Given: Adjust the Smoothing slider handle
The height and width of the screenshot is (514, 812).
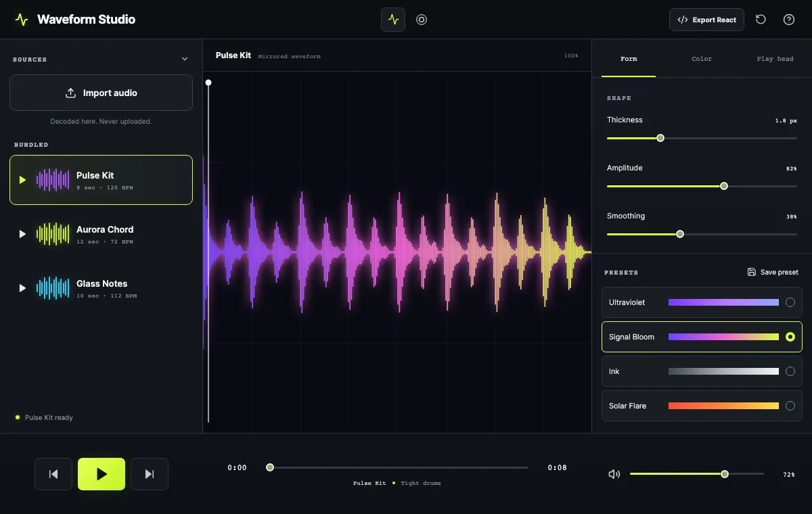Looking at the screenshot, I should pyautogui.click(x=680, y=234).
